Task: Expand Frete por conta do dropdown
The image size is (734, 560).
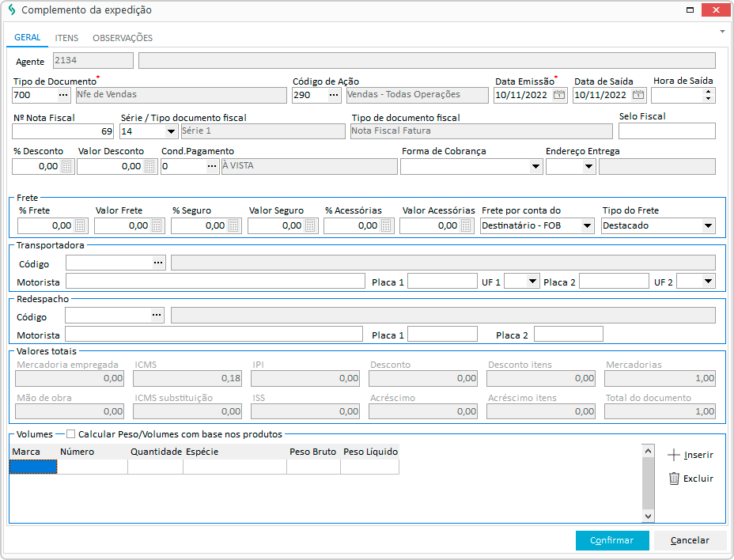Action: pos(587,226)
